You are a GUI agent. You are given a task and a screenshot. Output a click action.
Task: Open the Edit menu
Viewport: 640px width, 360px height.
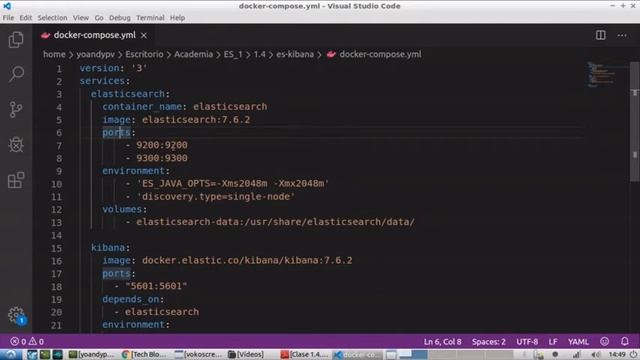(x=26, y=18)
